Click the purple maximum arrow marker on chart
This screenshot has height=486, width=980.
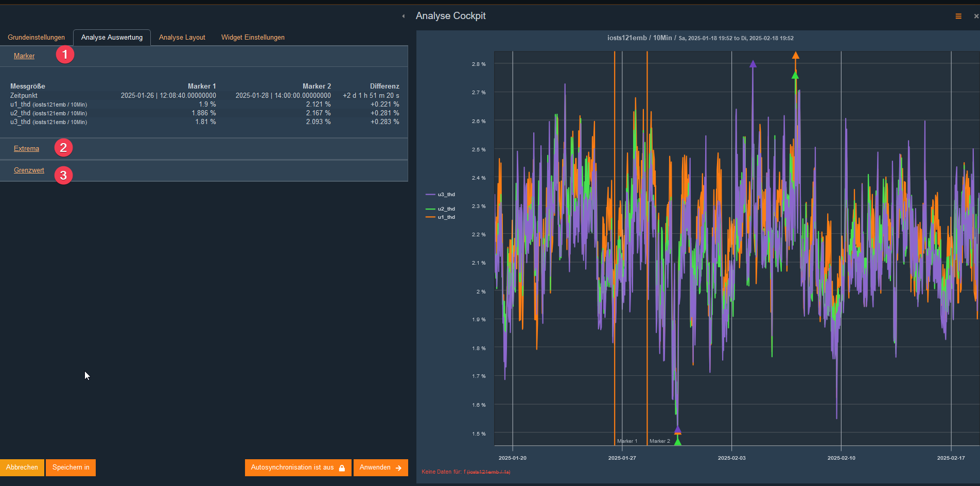[x=753, y=64]
